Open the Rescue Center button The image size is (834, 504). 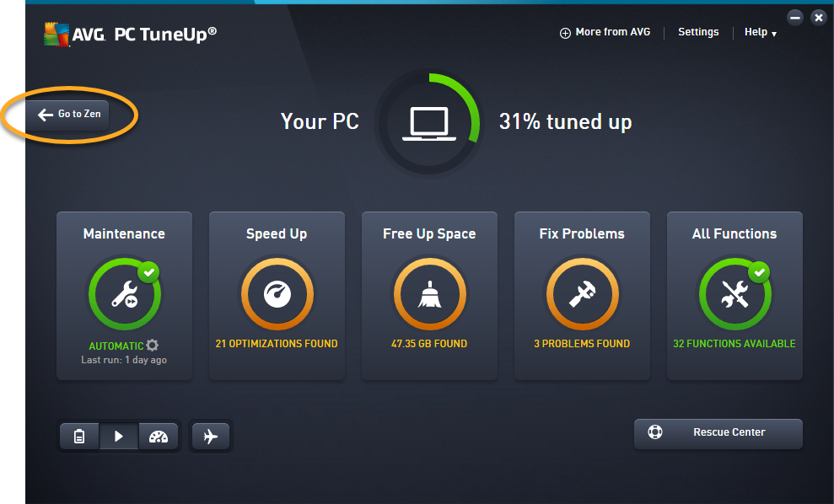(718, 434)
